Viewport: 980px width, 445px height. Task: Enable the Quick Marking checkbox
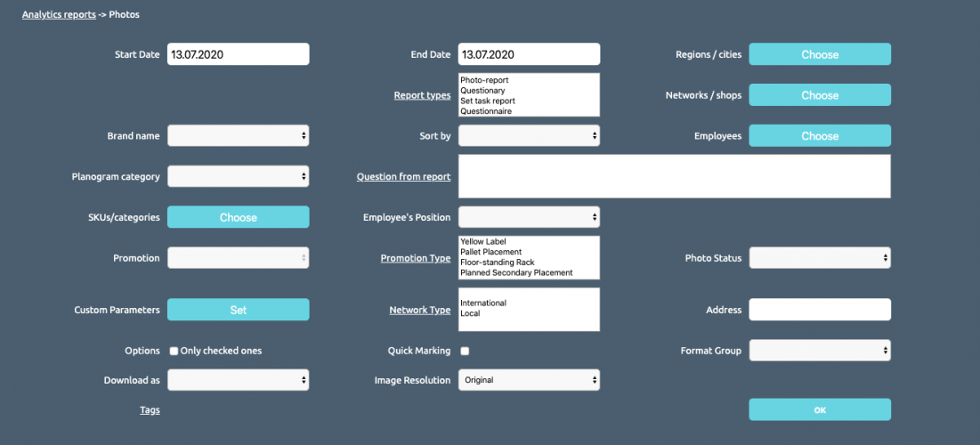point(465,352)
